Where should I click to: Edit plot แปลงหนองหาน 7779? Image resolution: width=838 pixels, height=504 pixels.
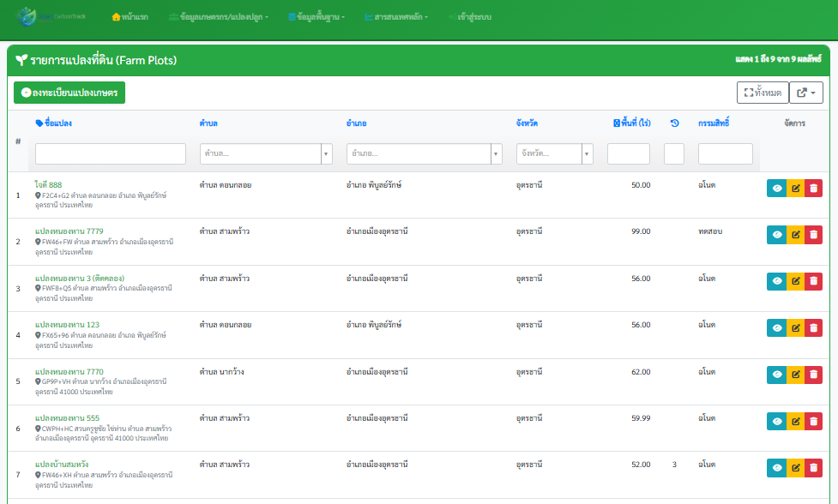coord(796,234)
